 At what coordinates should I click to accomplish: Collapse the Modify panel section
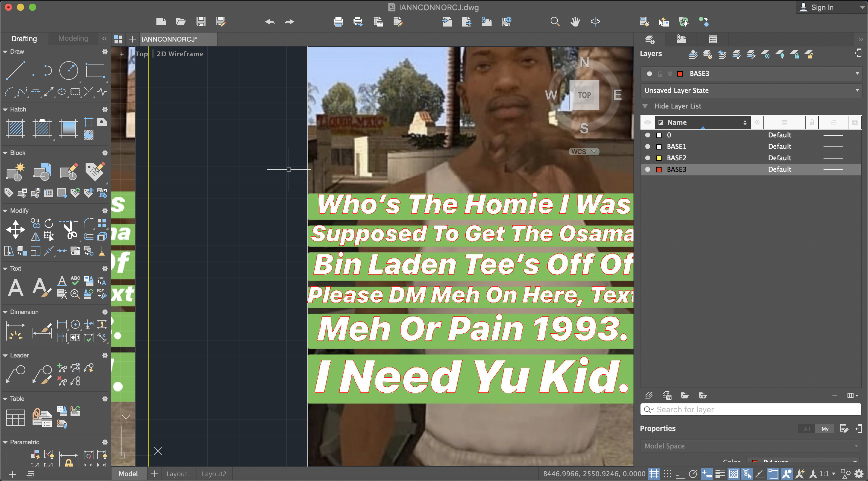coord(5,211)
